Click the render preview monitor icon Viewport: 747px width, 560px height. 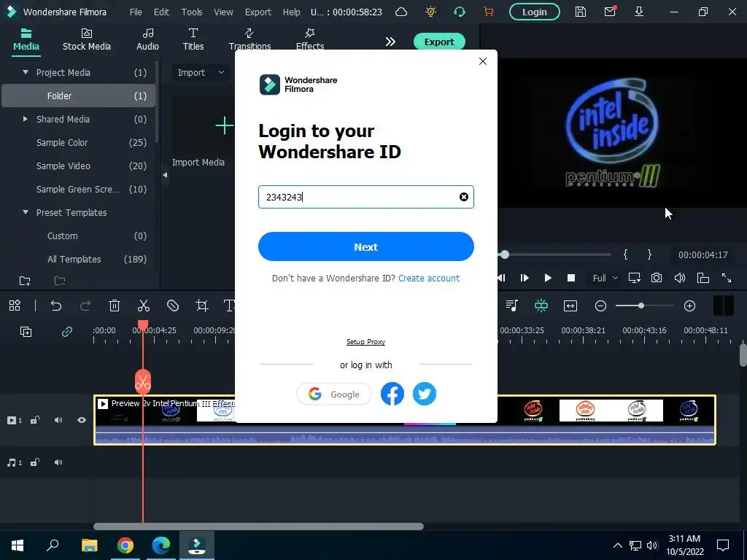point(634,278)
